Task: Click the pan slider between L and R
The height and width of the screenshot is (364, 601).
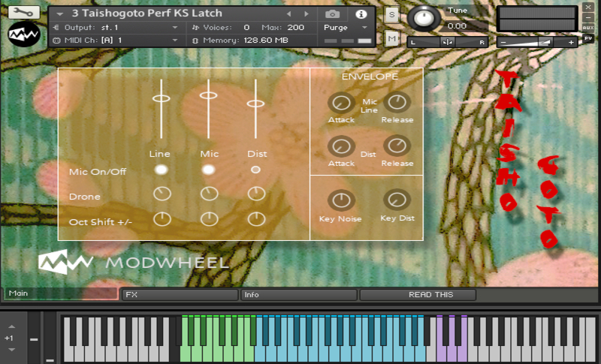Action: tap(447, 42)
